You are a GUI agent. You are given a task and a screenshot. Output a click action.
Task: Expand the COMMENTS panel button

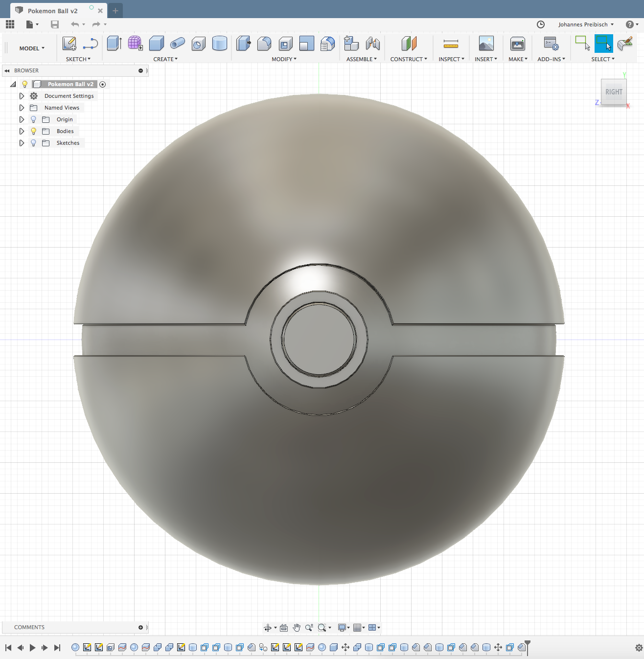140,627
